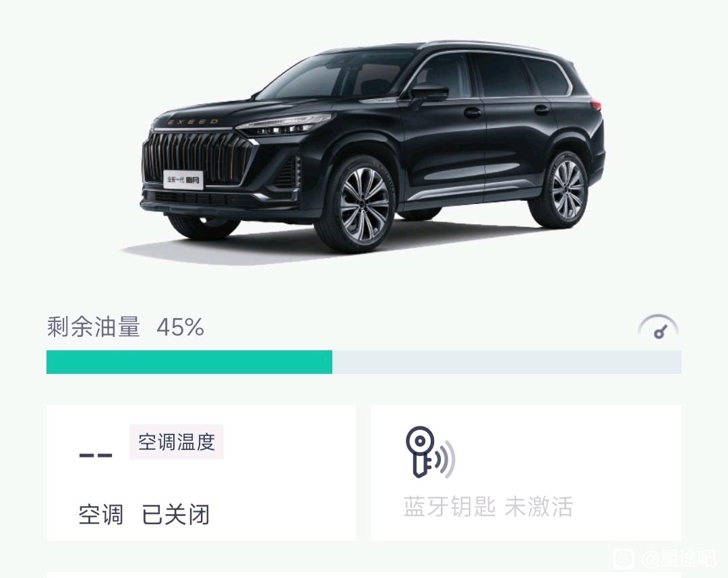Tap the gauge dashboard icon beside fuel level
728x578 pixels.
click(658, 327)
